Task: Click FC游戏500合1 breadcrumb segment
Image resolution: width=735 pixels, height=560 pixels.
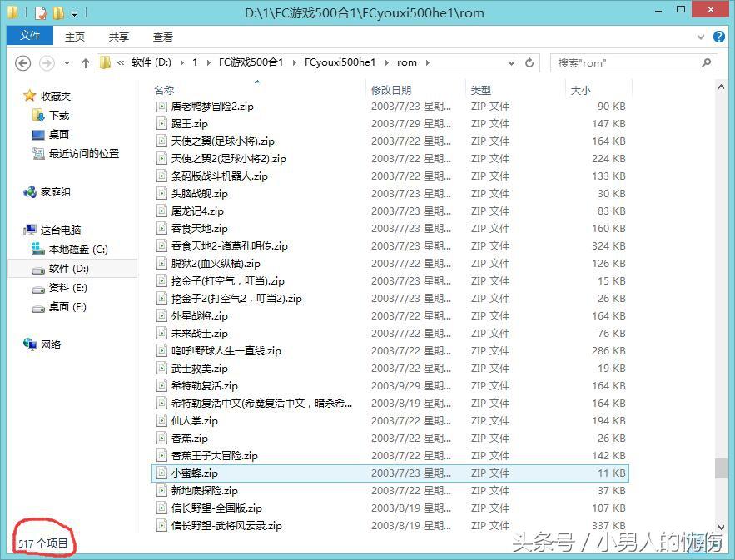Action: click(x=251, y=62)
